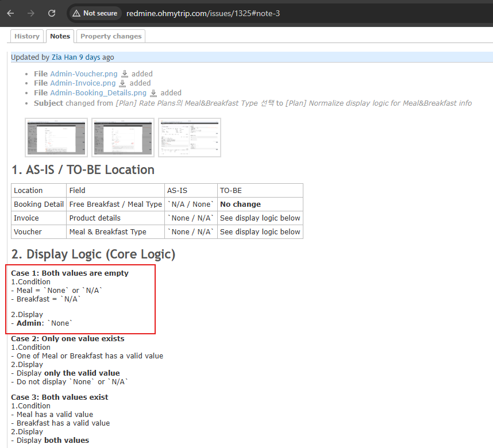493x448 pixels.
Task: Visit Zia Han's user profile link
Action: tap(64, 57)
